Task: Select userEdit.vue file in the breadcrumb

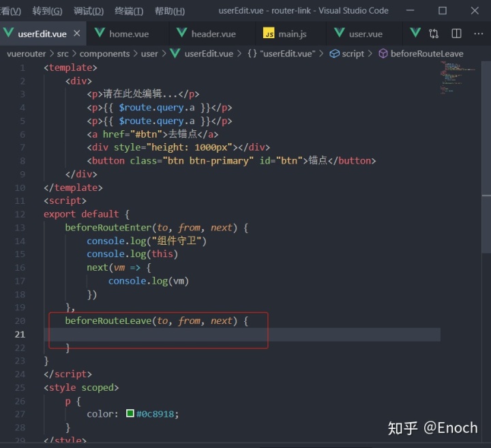Action: [209, 54]
